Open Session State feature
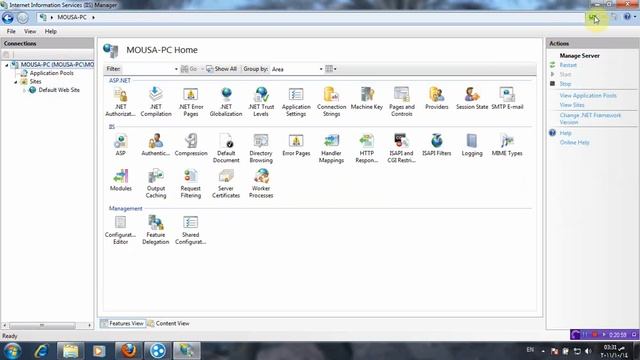The width and height of the screenshot is (640, 360). click(472, 99)
